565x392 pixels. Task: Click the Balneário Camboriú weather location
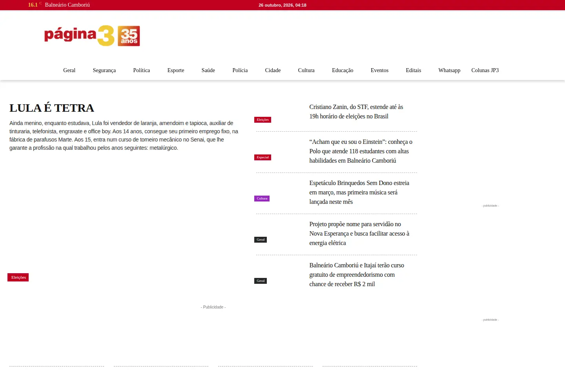[x=67, y=5]
